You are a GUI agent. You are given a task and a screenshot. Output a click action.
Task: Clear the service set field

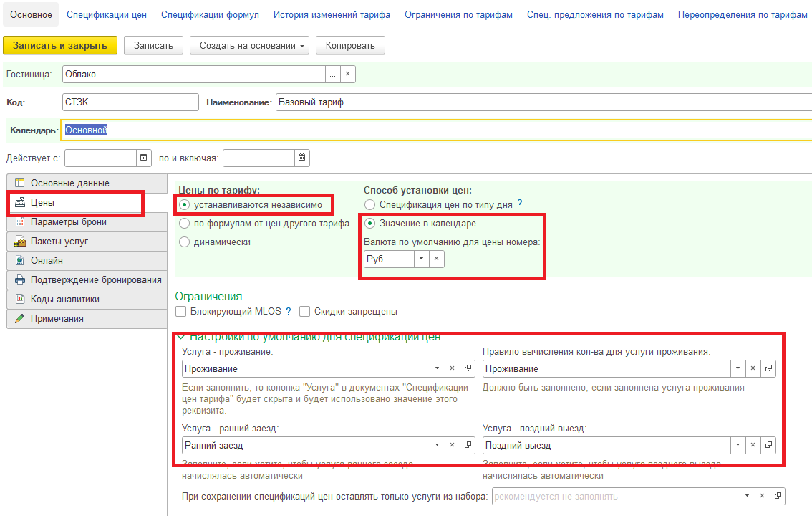tap(763, 497)
